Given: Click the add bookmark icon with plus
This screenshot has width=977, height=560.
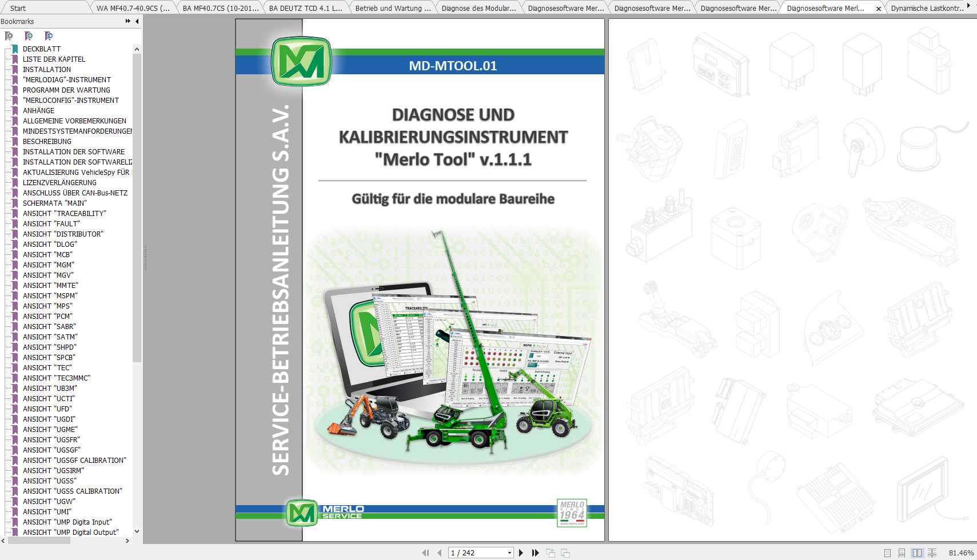Looking at the screenshot, I should [29, 36].
